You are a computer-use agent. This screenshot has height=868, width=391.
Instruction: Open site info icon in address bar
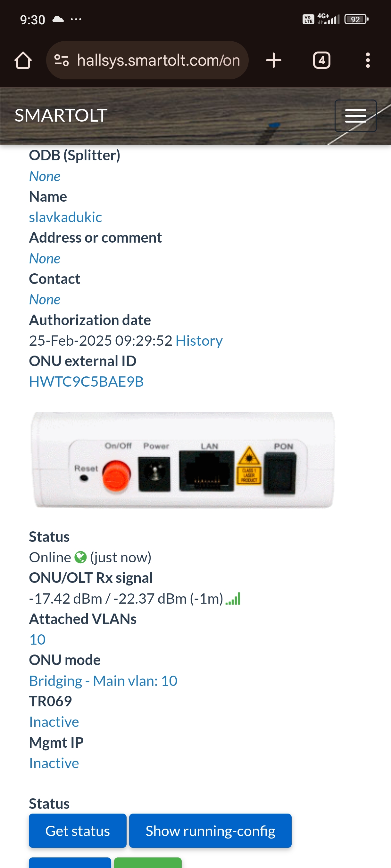pos(62,61)
